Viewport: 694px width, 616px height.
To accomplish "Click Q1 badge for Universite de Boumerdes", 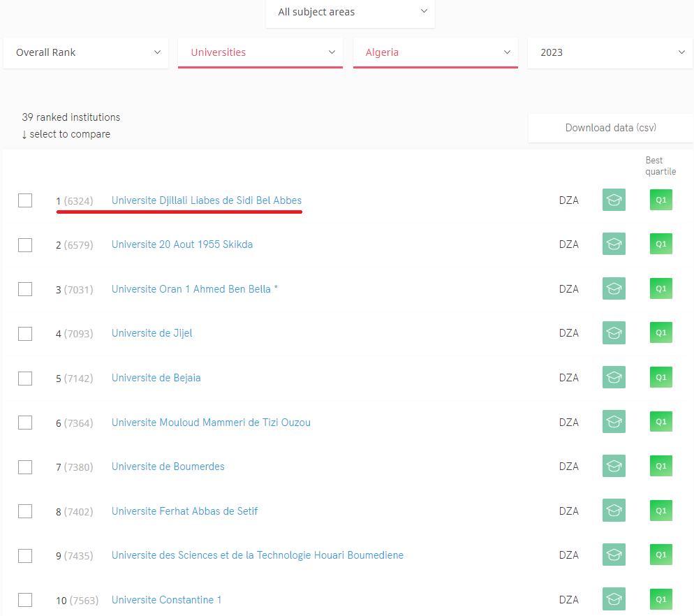I will [660, 466].
